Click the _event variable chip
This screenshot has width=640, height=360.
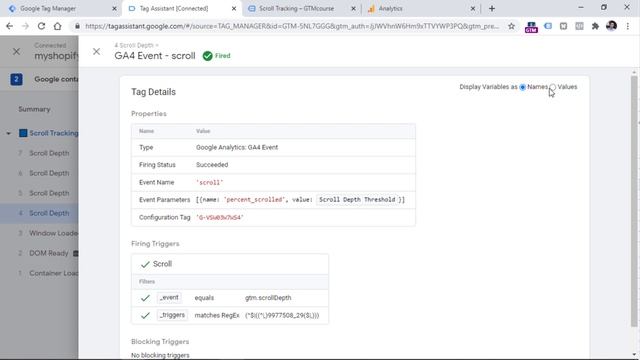(x=169, y=298)
